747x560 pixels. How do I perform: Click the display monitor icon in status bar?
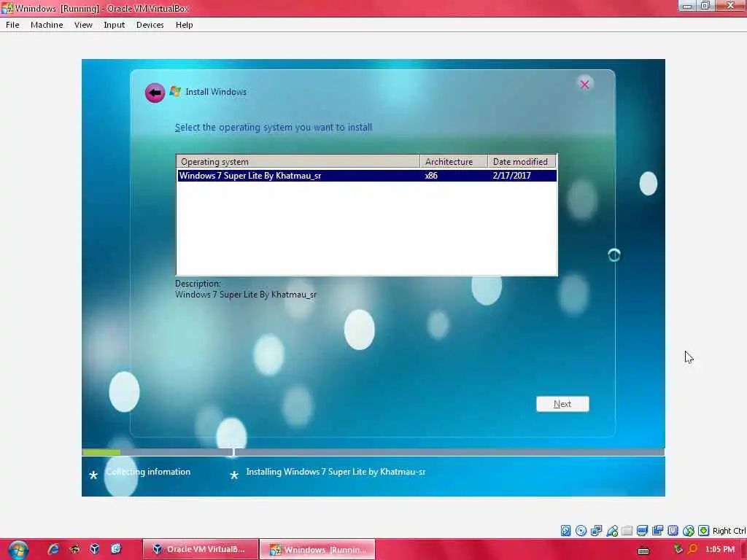click(642, 531)
